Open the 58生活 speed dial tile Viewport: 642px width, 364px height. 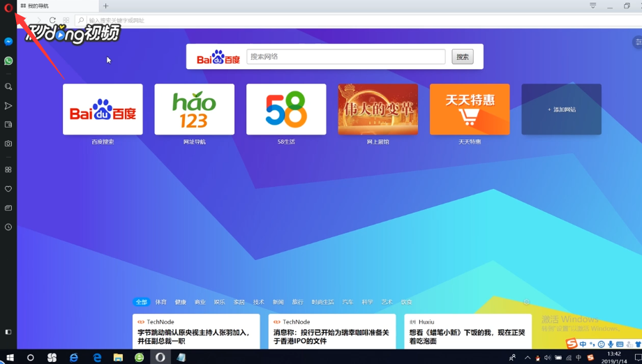(286, 109)
